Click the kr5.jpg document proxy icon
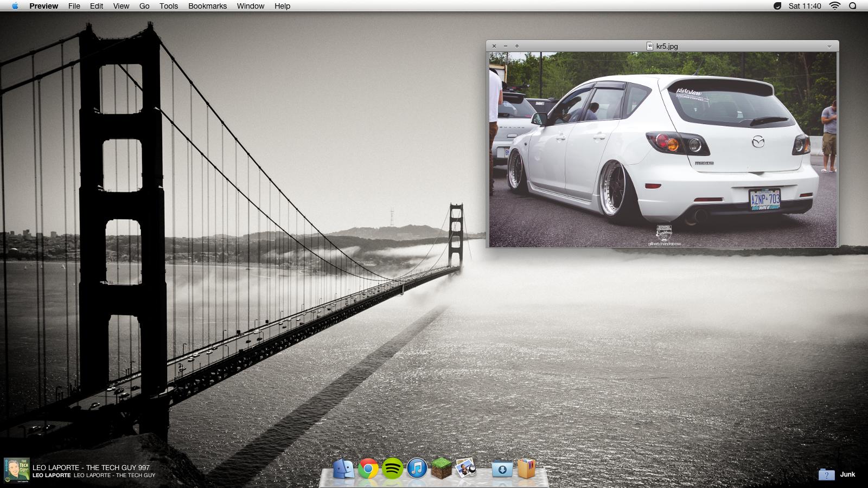Screen dimensions: 868x488 click(x=650, y=47)
